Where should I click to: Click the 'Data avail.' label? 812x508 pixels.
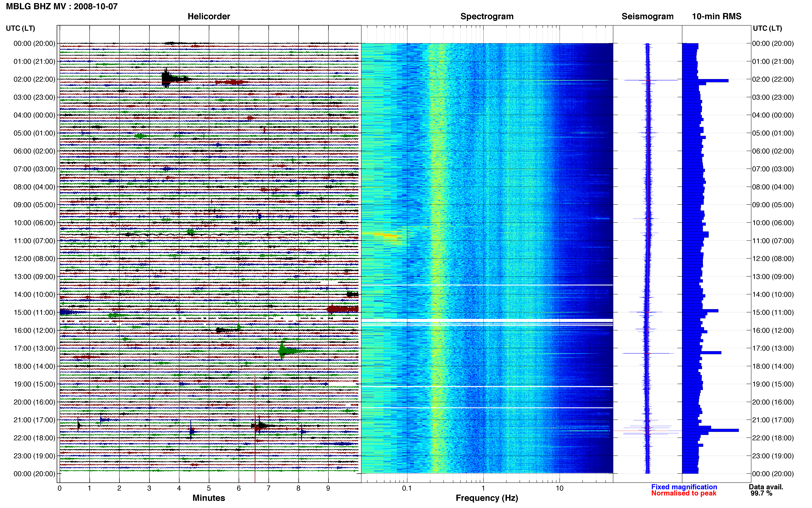766,487
